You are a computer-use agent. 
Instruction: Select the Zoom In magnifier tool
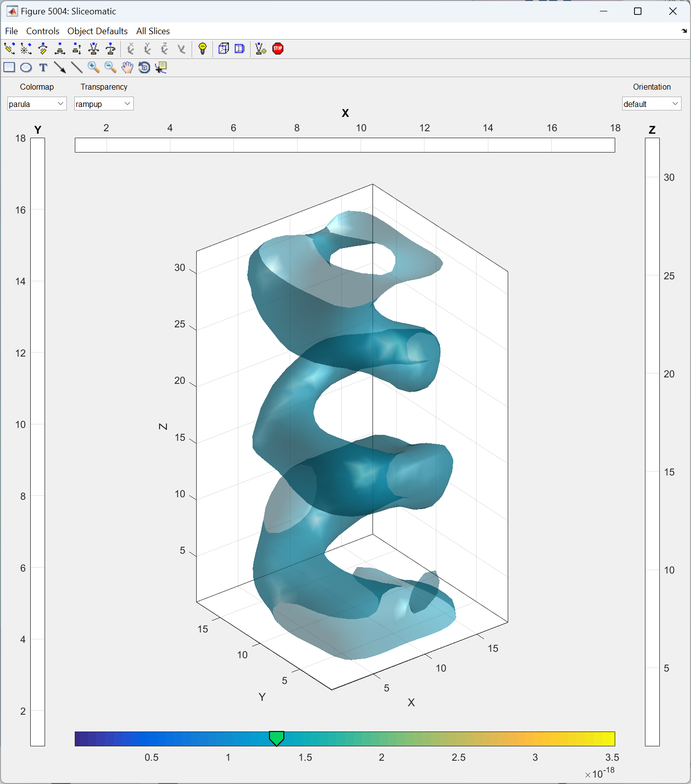[93, 67]
